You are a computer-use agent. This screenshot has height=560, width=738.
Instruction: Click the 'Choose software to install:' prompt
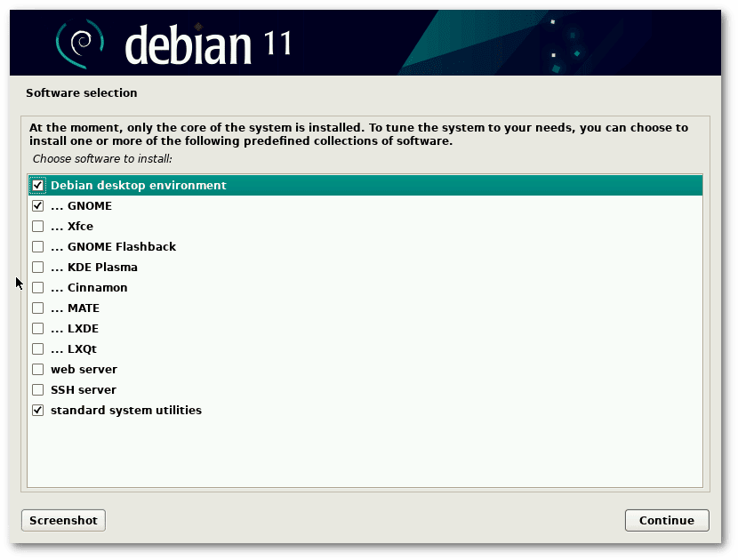pos(102,159)
